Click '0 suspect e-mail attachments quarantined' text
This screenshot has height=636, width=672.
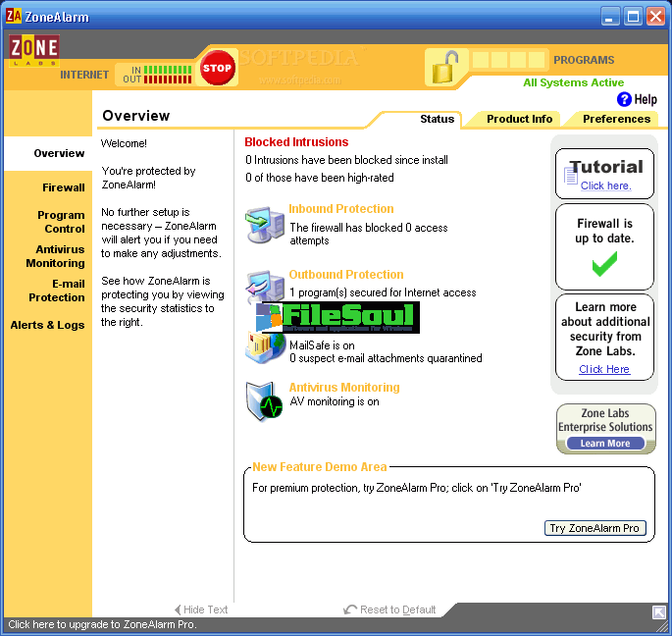[x=386, y=358]
